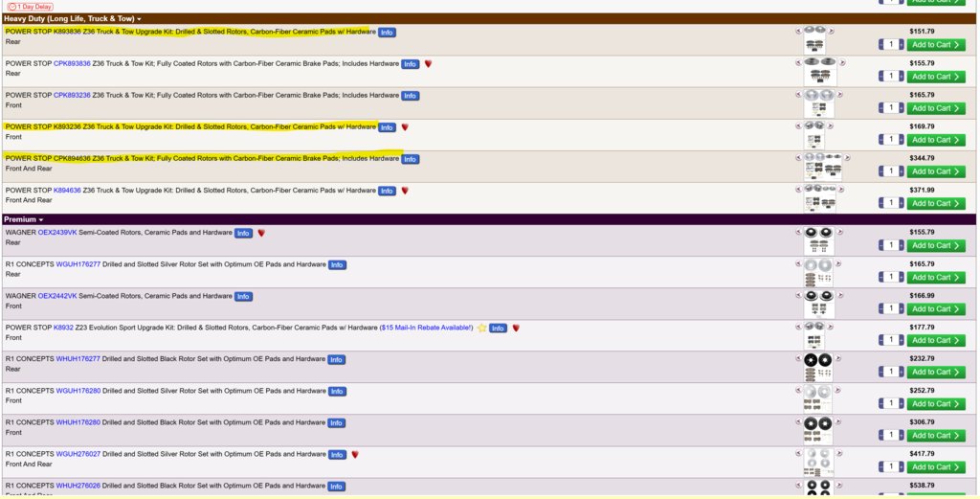The height and width of the screenshot is (499, 980).
Task: Add Power Stop K893836 at $151.79 to cart
Action: (936, 45)
